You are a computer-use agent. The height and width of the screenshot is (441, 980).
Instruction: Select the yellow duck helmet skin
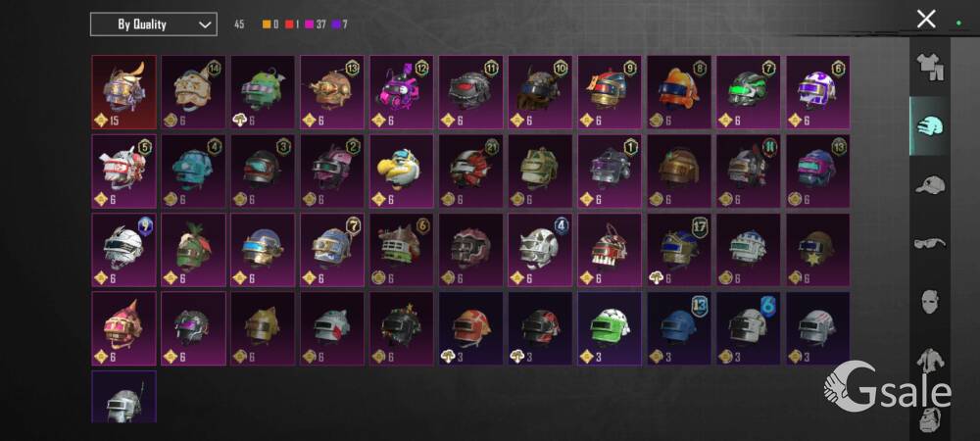(x=401, y=171)
